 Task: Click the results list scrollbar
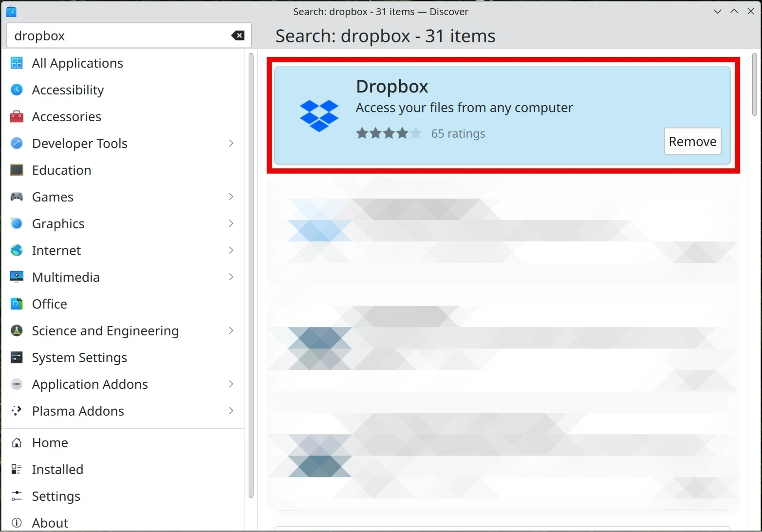[x=755, y=84]
